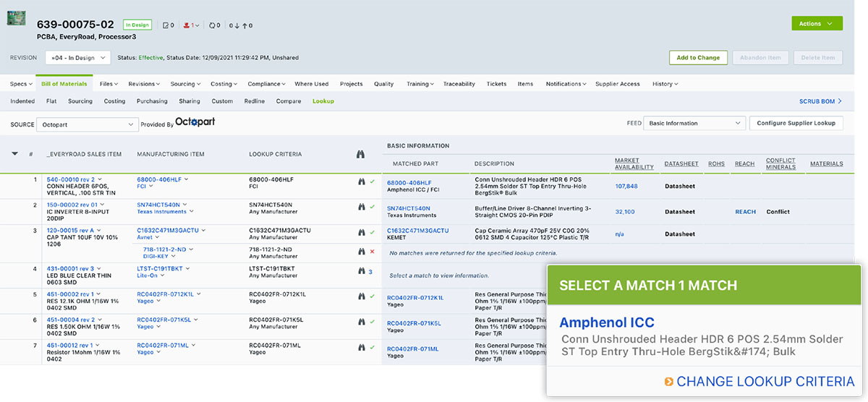Screen dimensions: 868x402
Task: Open the red stamp approvals indicator
Action: [x=191, y=25]
